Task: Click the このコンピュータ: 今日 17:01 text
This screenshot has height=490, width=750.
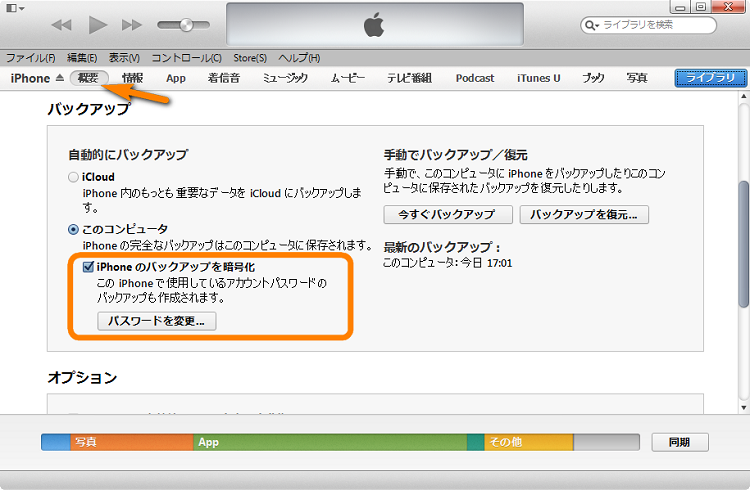Action: pos(448,263)
